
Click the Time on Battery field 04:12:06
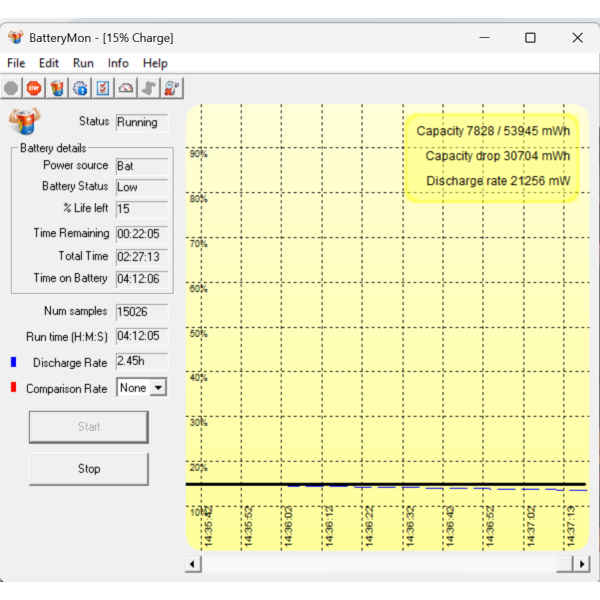click(x=142, y=279)
